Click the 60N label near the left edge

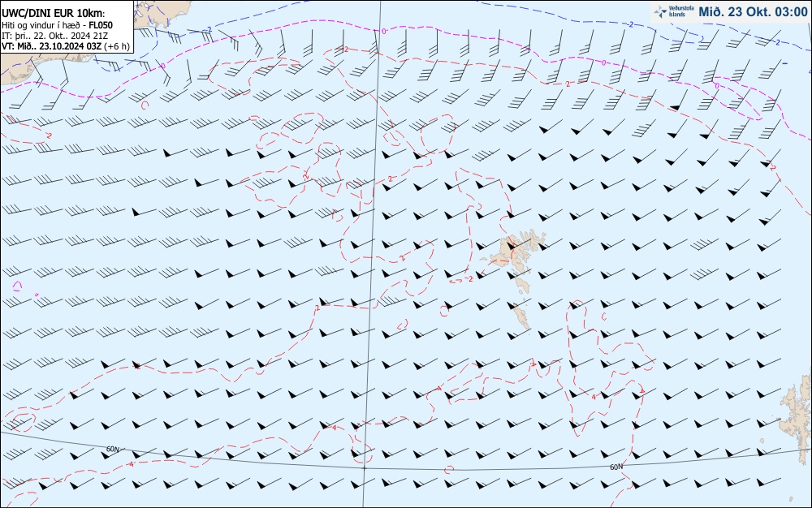coord(112,449)
